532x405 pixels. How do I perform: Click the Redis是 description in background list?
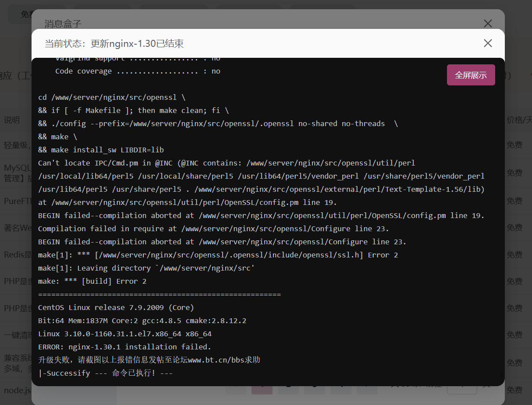click(18, 254)
